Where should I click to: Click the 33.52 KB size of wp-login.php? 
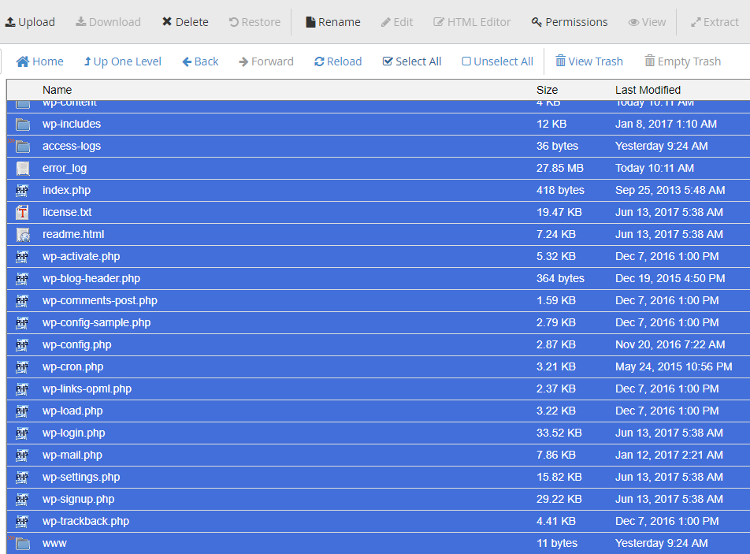(559, 433)
